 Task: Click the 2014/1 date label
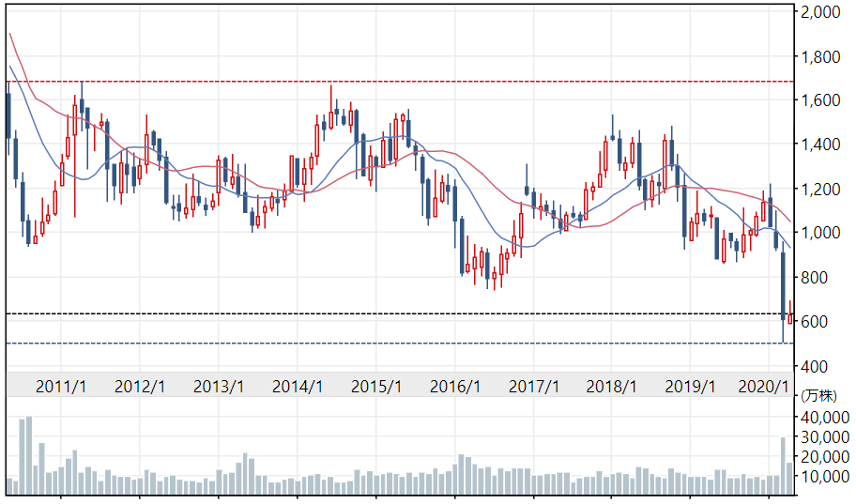point(298,386)
